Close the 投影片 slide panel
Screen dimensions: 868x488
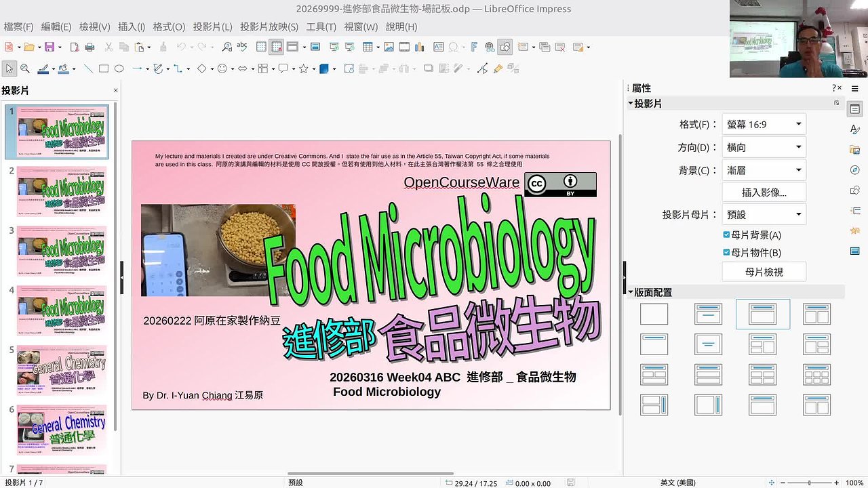point(115,90)
